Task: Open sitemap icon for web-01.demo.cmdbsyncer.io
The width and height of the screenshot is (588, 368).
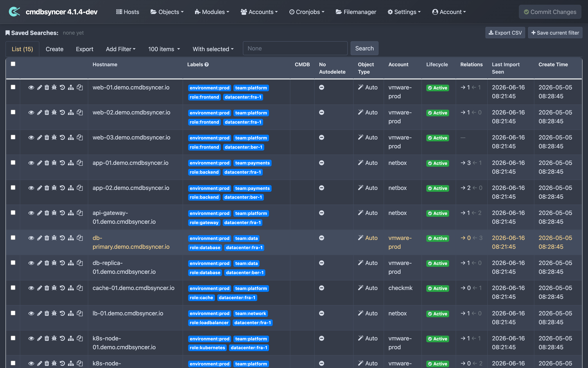Action: coord(71,87)
